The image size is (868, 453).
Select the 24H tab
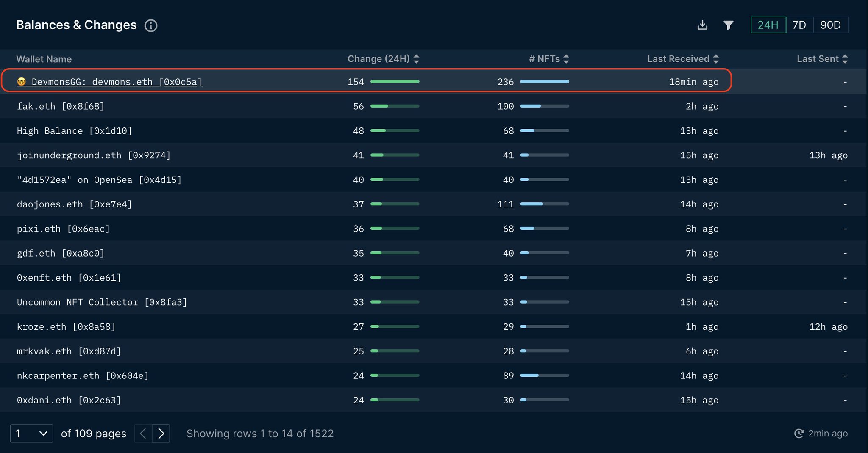768,25
